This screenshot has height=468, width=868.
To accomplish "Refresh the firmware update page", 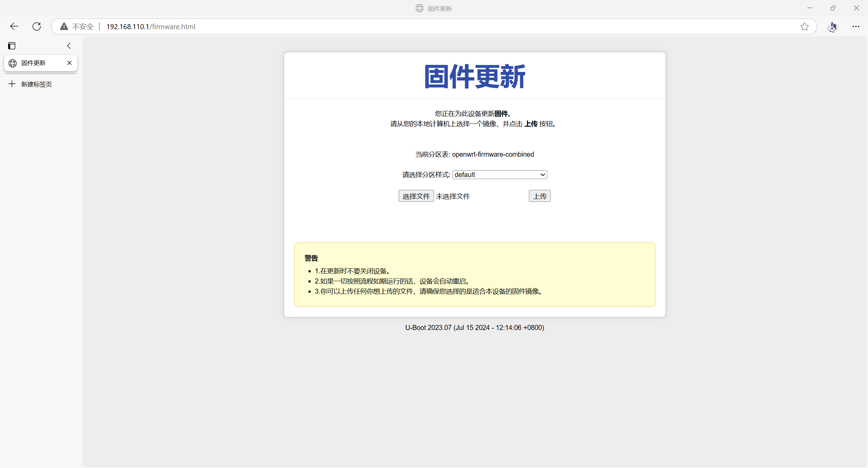I will pyautogui.click(x=36, y=26).
